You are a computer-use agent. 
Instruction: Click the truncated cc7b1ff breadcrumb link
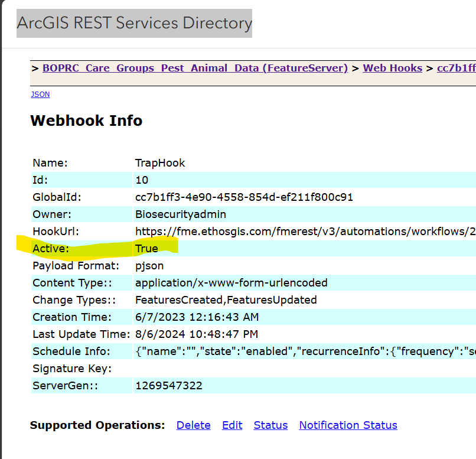pos(456,68)
